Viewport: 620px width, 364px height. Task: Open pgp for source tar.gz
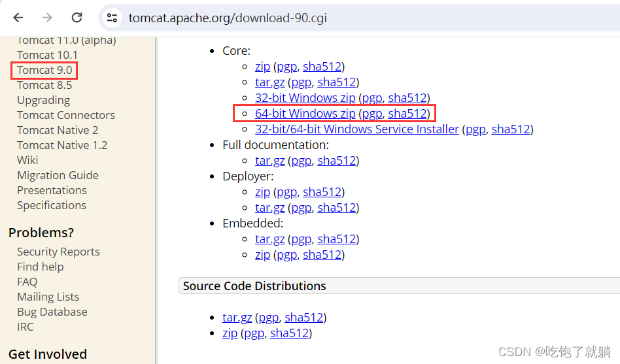point(269,318)
